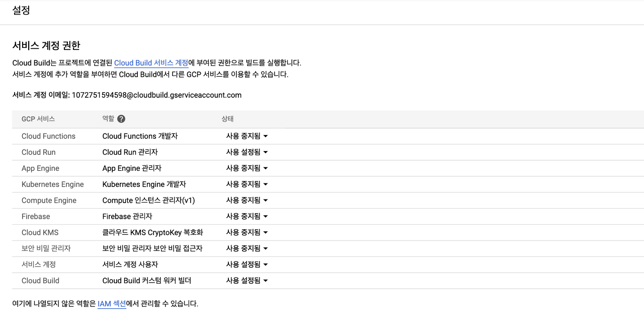Open Firebase status dropdown
This screenshot has width=644, height=325.
click(x=247, y=216)
